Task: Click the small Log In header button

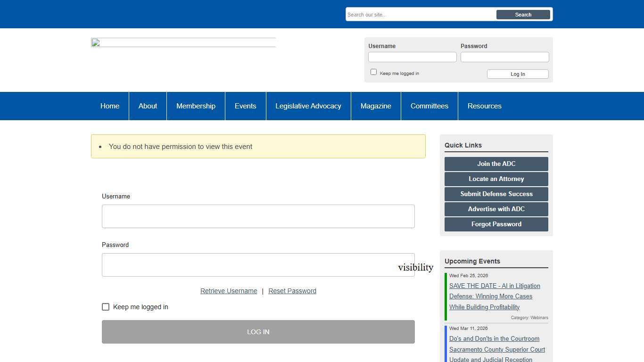Action: [x=517, y=74]
